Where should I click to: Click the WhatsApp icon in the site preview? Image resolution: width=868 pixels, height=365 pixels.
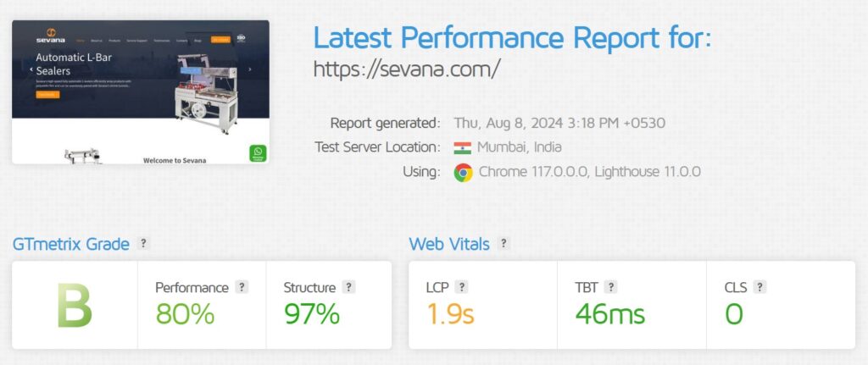(x=258, y=153)
